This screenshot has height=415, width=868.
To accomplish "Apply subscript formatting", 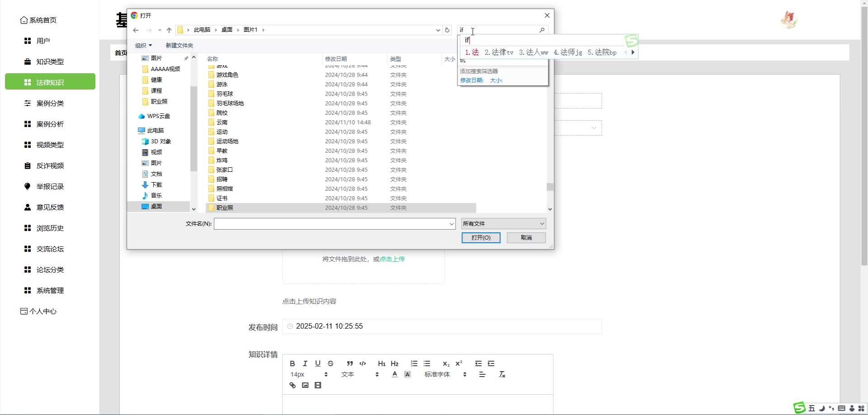I will point(446,363).
